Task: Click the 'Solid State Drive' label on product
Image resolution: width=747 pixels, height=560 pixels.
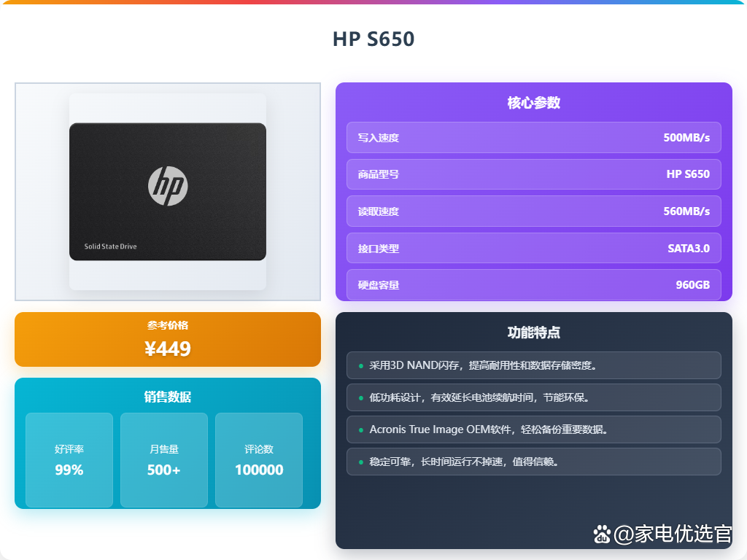Action: point(111,246)
